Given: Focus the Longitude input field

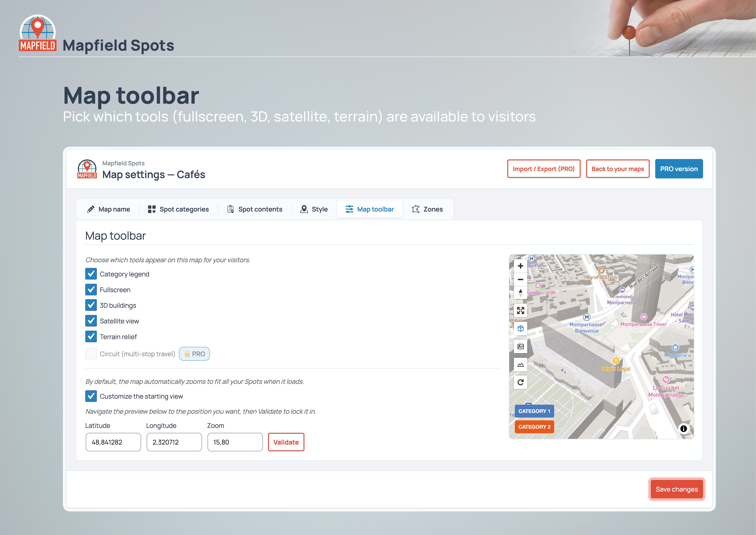Looking at the screenshot, I should pos(174,442).
